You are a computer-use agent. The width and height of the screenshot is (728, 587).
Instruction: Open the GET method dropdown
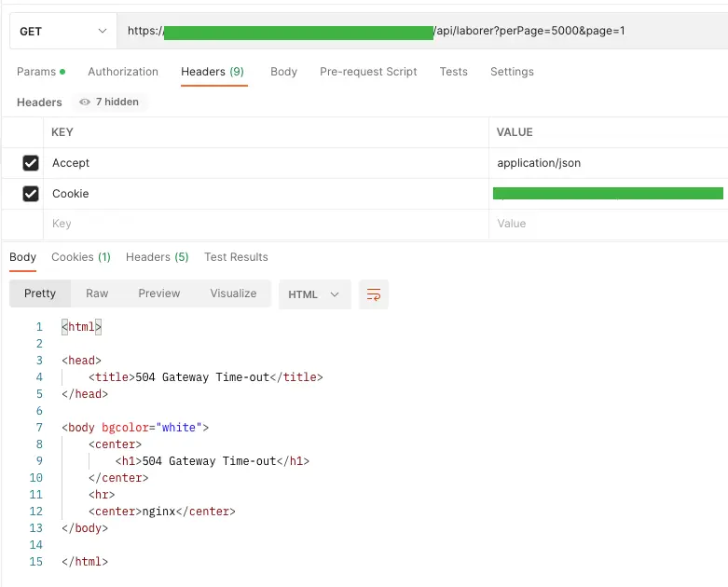pyautogui.click(x=62, y=31)
